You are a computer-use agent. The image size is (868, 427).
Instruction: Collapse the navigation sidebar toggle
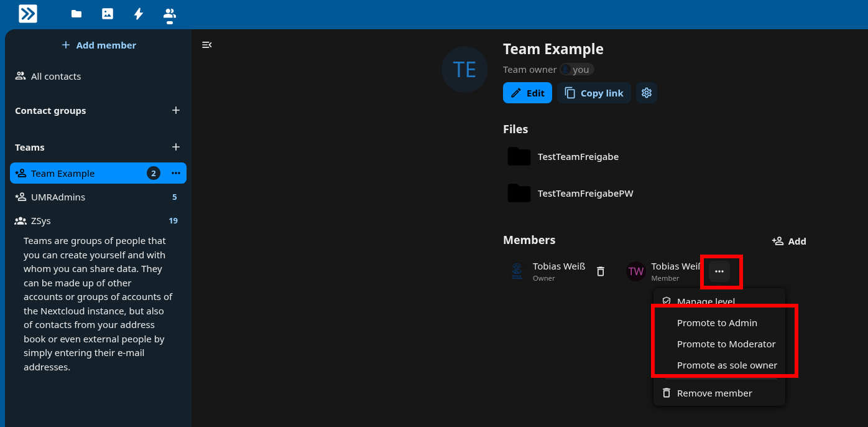click(207, 45)
